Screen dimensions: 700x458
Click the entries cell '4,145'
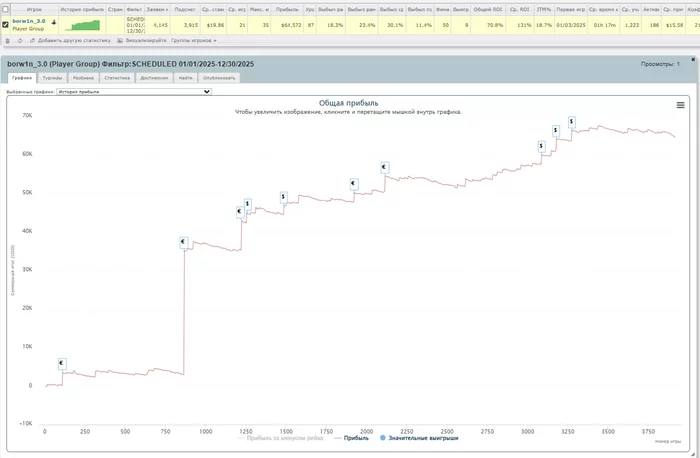point(160,25)
